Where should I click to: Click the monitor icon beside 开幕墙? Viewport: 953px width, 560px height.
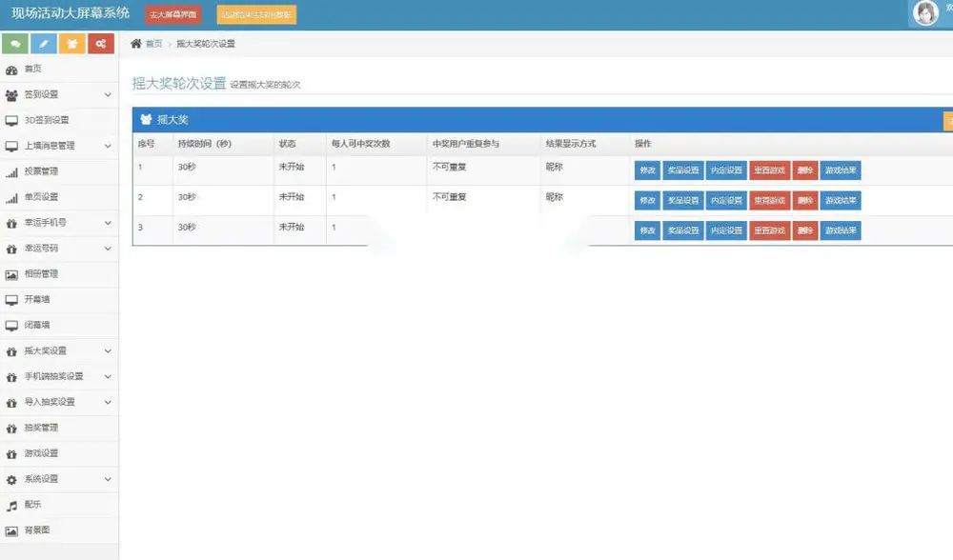(x=11, y=300)
